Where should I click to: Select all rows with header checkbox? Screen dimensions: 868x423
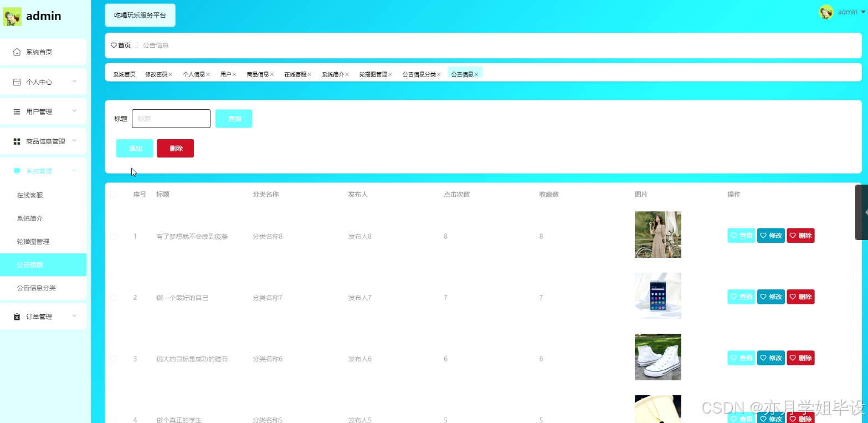coord(114,194)
